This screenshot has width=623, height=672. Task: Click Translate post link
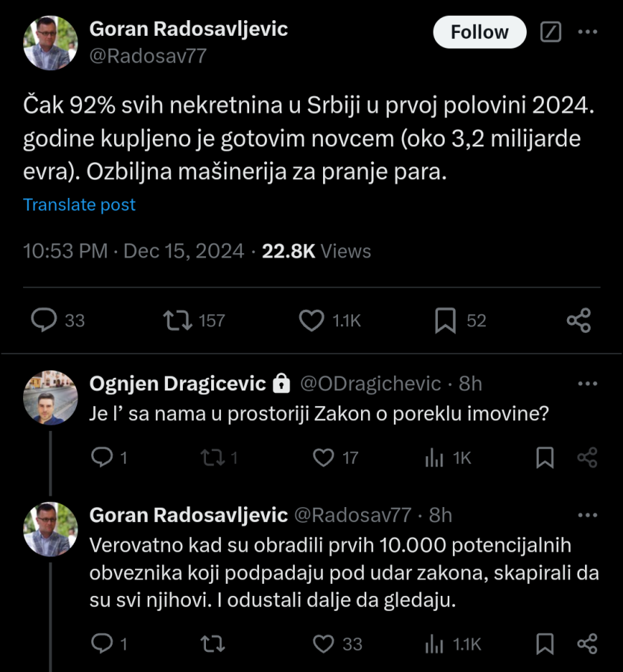(79, 205)
